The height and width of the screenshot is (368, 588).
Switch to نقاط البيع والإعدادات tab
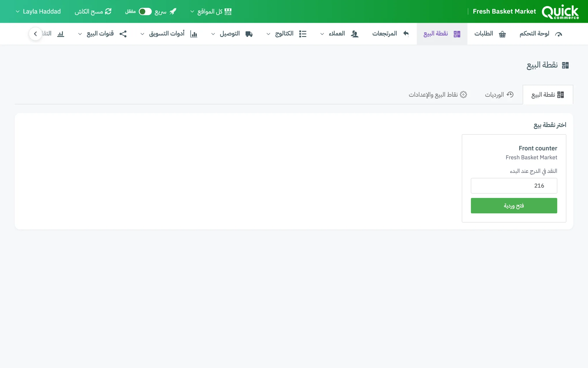tap(438, 95)
